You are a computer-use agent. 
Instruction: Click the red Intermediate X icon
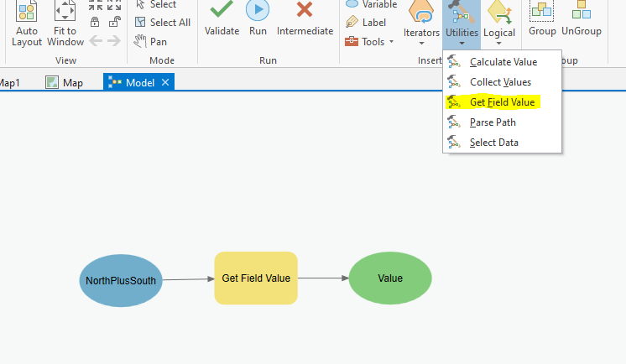pos(305,9)
